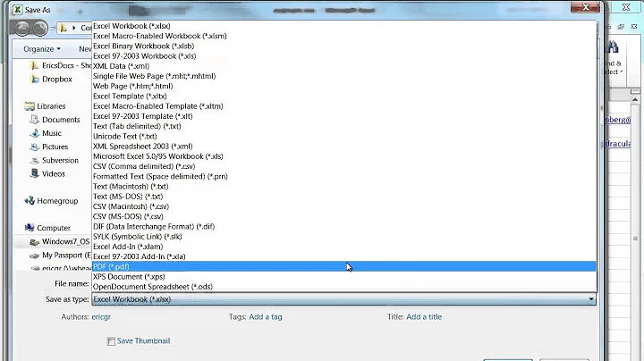Choose Text (MS-DOS) (*.txt)
This screenshot has height=361, width=644.
344,197
